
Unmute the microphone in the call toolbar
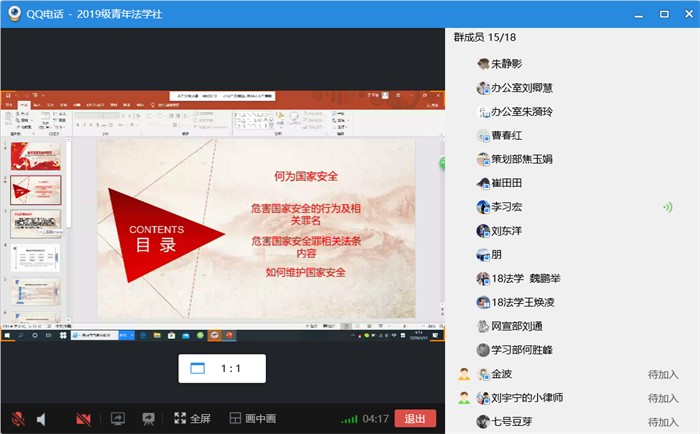[18, 419]
